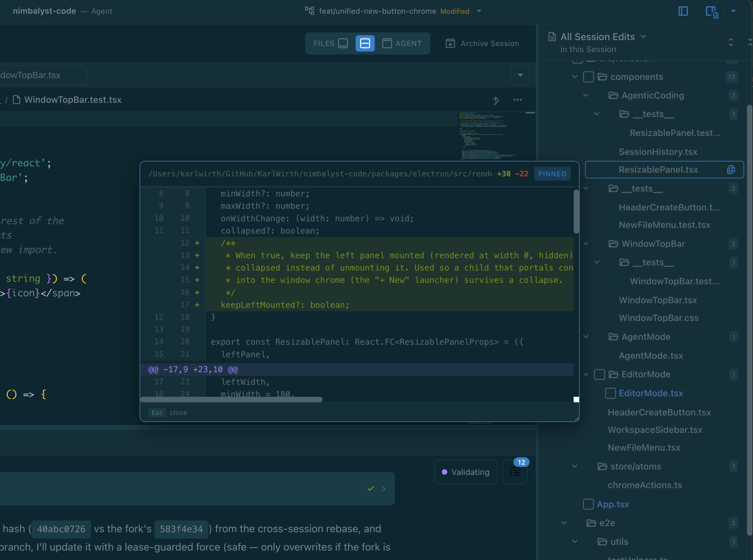This screenshot has width=753, height=560.
Task: Open the branch dropdown next to Modified
Action: tap(479, 11)
